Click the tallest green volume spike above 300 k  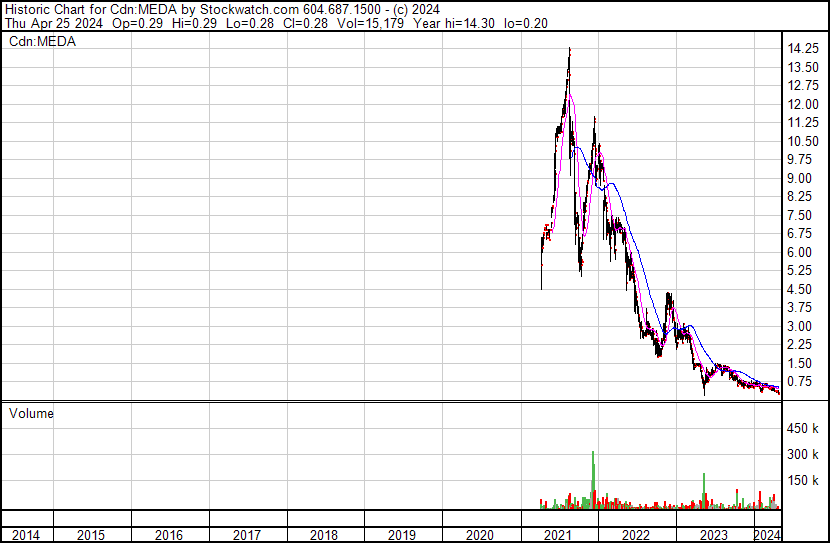click(x=593, y=479)
